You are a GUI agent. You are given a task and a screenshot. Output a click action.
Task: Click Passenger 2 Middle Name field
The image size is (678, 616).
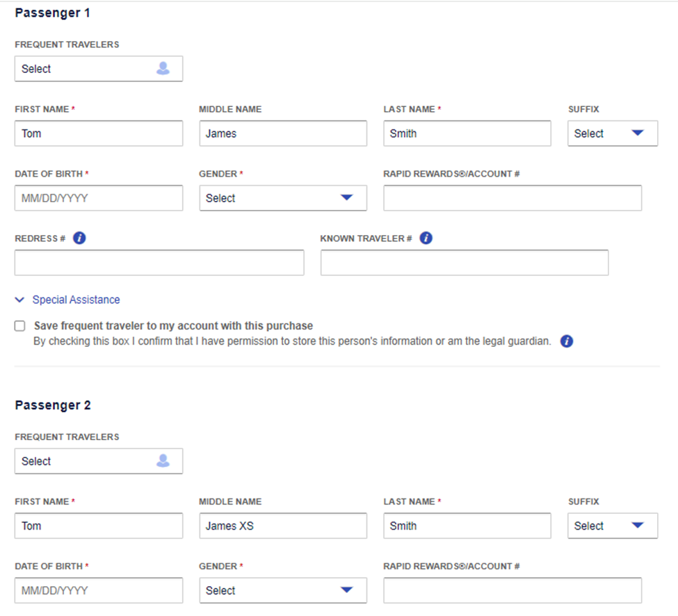click(282, 526)
